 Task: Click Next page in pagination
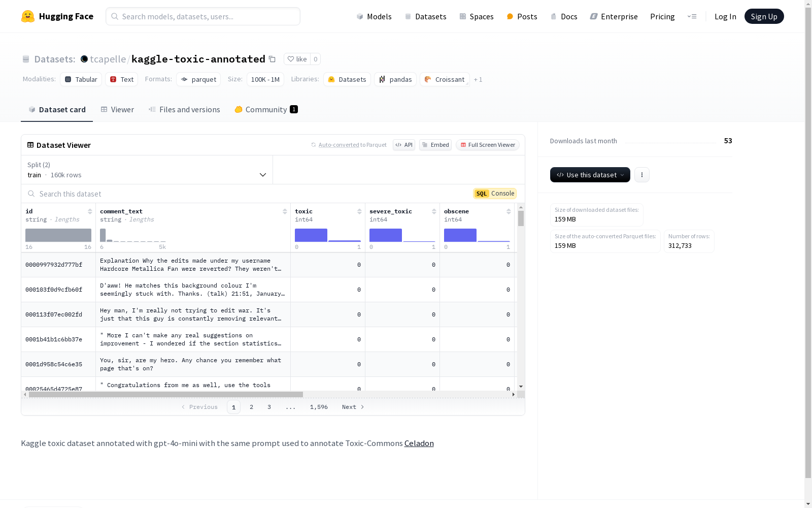pos(353,407)
